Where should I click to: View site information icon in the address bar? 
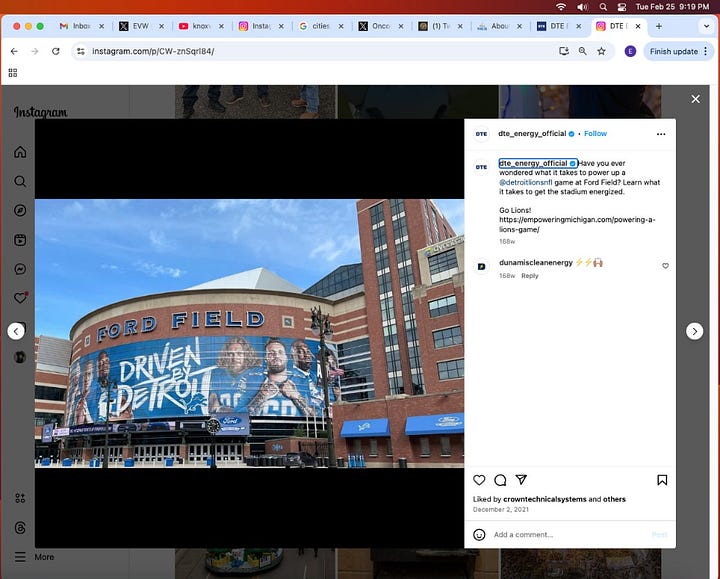tap(81, 51)
